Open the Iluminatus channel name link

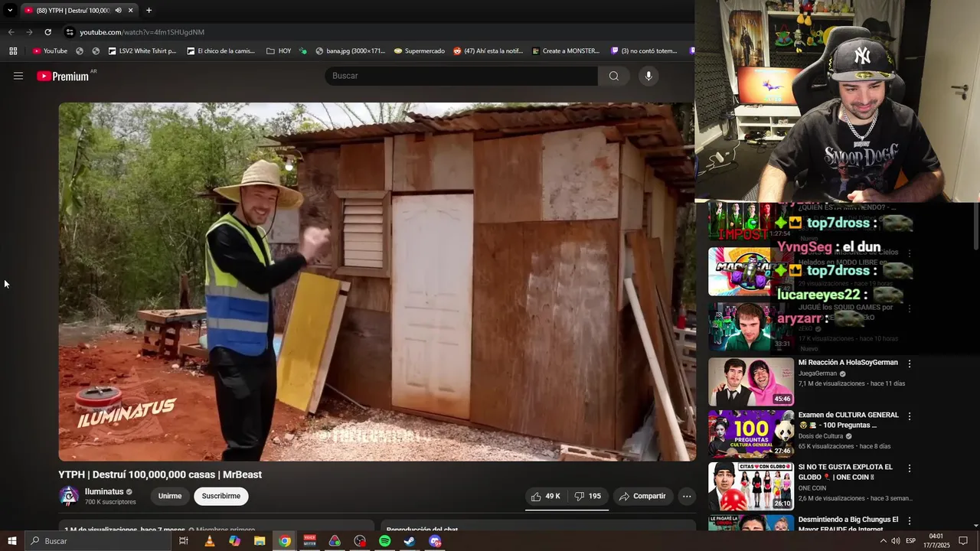coord(104,491)
